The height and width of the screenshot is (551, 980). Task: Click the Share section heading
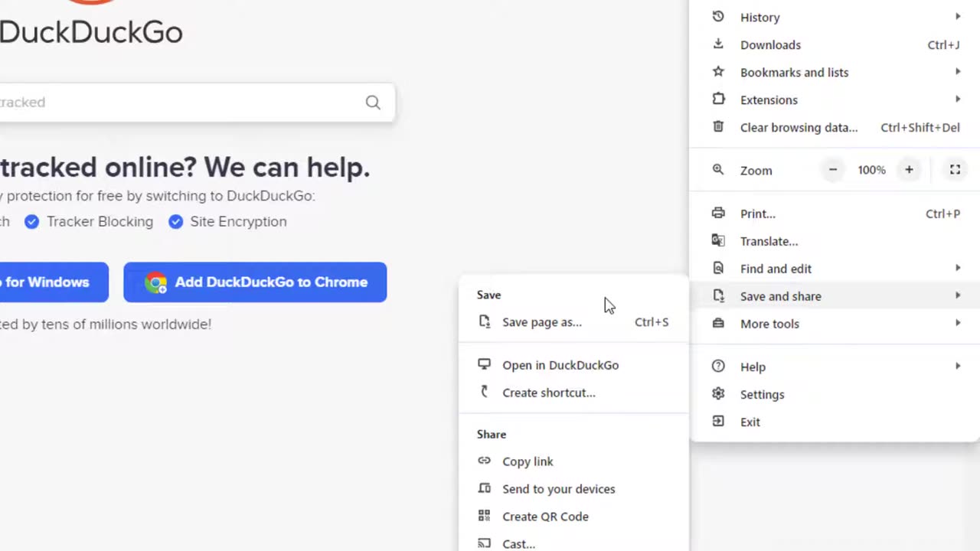(x=492, y=434)
